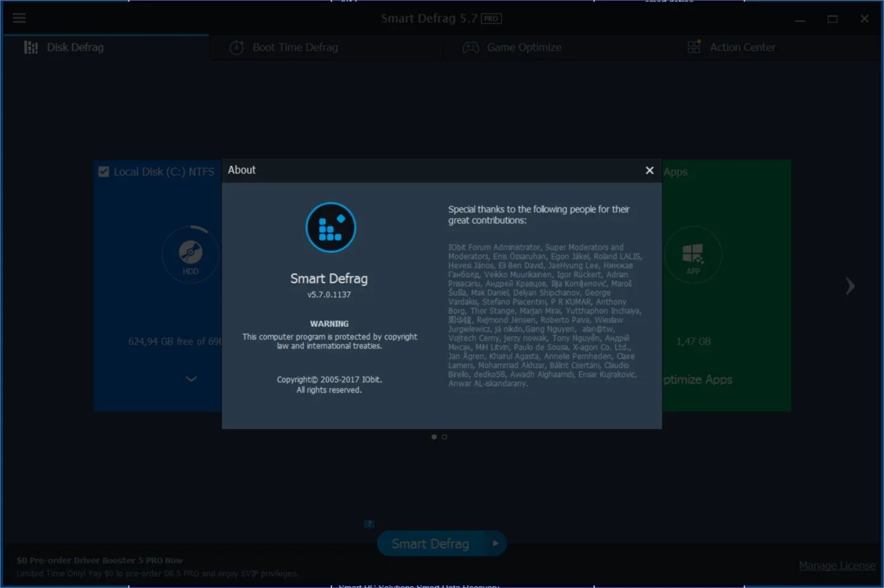
Task: Click the PRO badge in title bar
Action: click(x=491, y=19)
